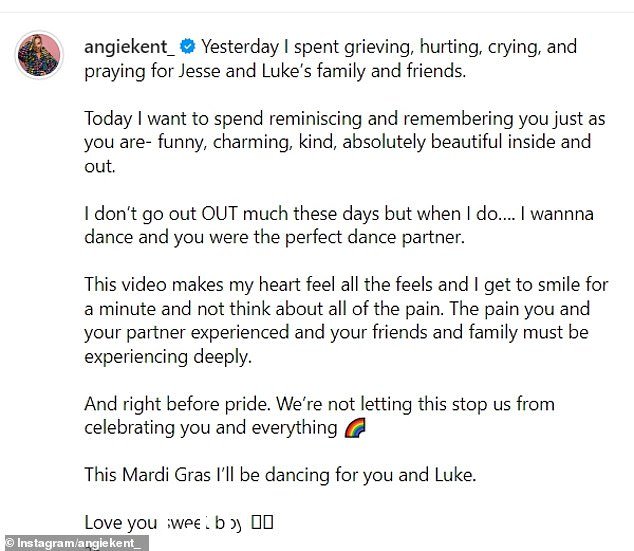Click the first missing emoji box after 'boy'
The height and width of the screenshot is (551, 634).
[257, 522]
